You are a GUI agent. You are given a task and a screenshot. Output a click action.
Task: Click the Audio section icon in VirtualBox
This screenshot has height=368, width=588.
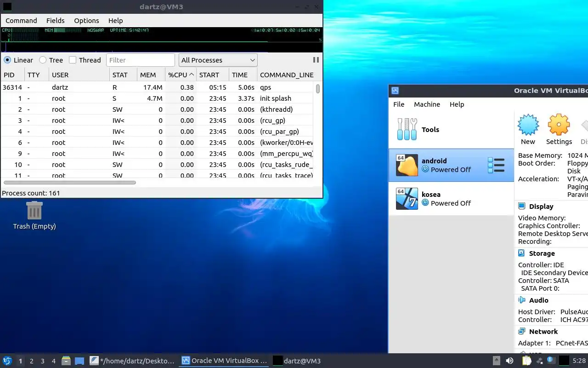[x=521, y=300]
